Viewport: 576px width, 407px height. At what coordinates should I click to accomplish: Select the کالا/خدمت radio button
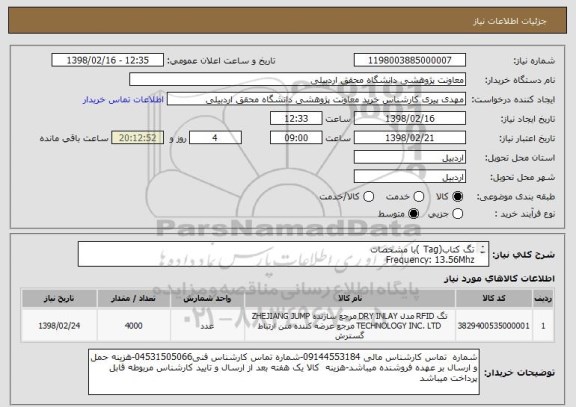(x=368, y=197)
